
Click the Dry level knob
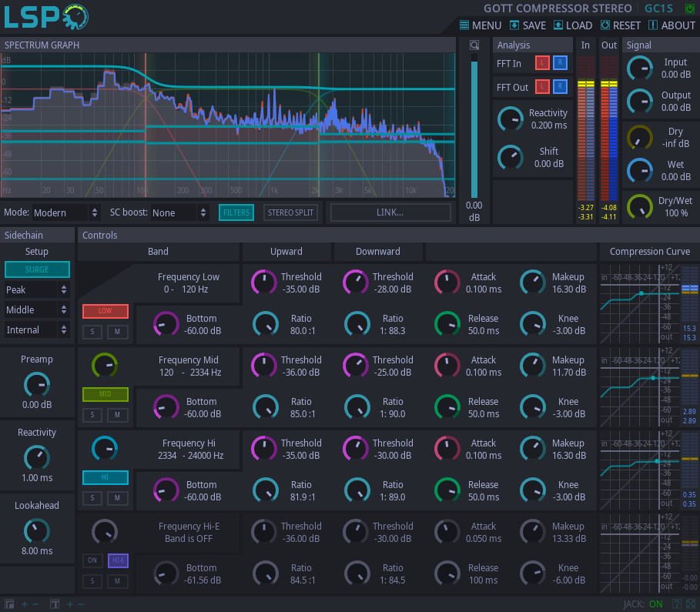pyautogui.click(x=640, y=138)
